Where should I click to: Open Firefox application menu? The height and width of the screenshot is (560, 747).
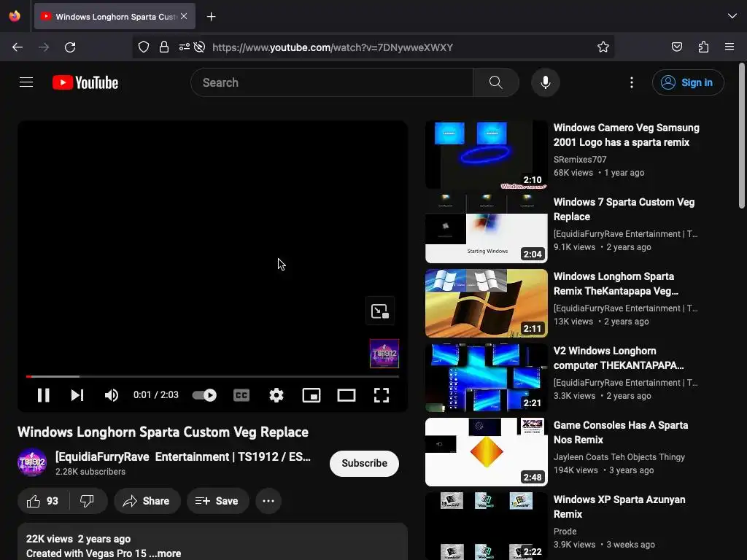click(x=729, y=47)
